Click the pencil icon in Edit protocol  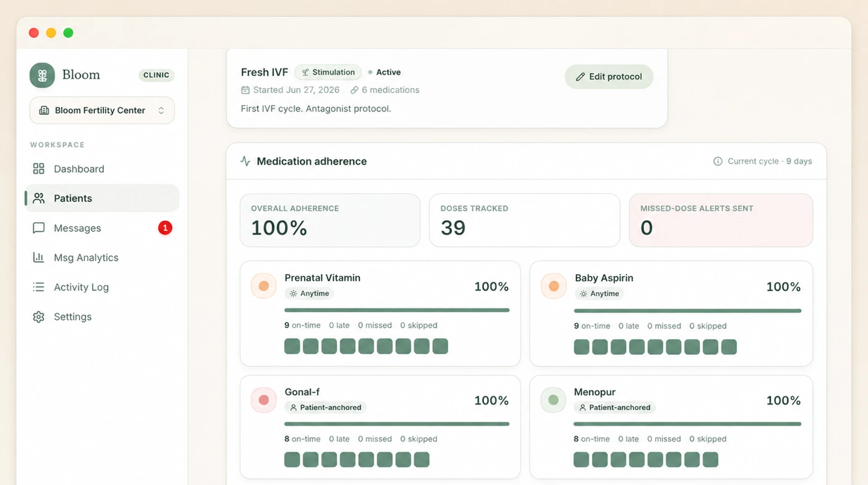pos(580,77)
